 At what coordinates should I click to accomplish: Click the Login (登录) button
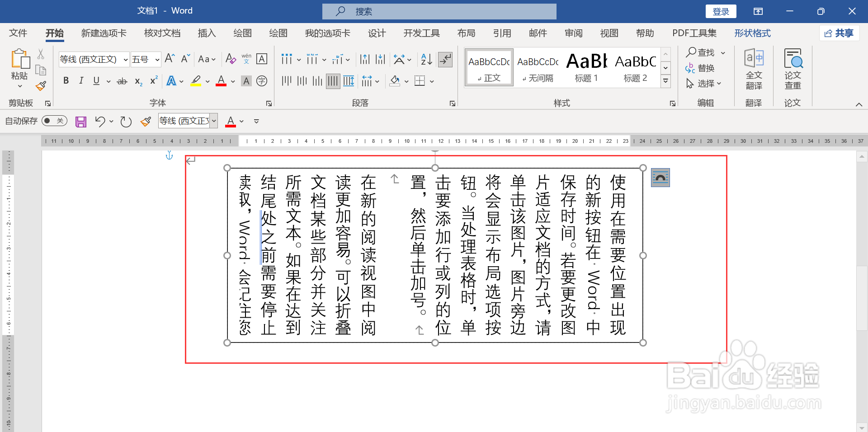coord(721,11)
